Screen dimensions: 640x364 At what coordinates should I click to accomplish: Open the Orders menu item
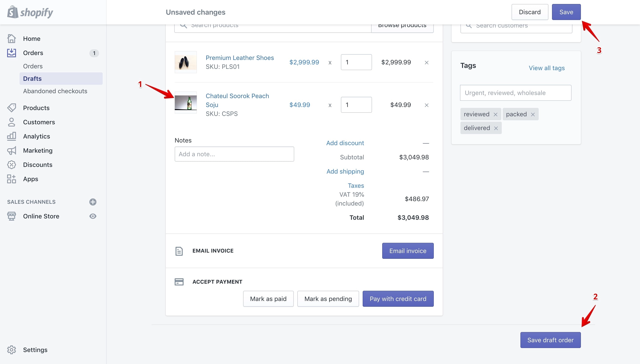point(33,53)
